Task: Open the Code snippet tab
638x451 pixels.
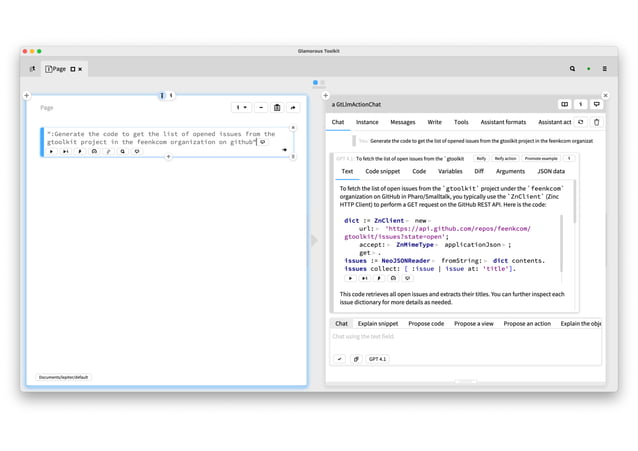Action: [x=384, y=171]
